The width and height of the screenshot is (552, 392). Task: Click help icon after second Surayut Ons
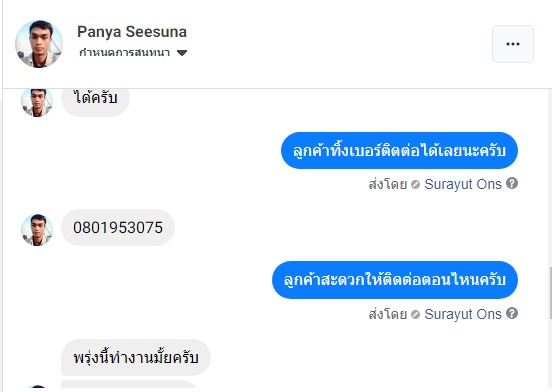pyautogui.click(x=512, y=313)
